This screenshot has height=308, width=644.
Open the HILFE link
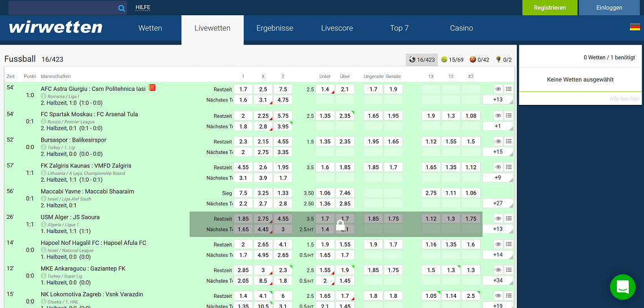pos(143,7)
